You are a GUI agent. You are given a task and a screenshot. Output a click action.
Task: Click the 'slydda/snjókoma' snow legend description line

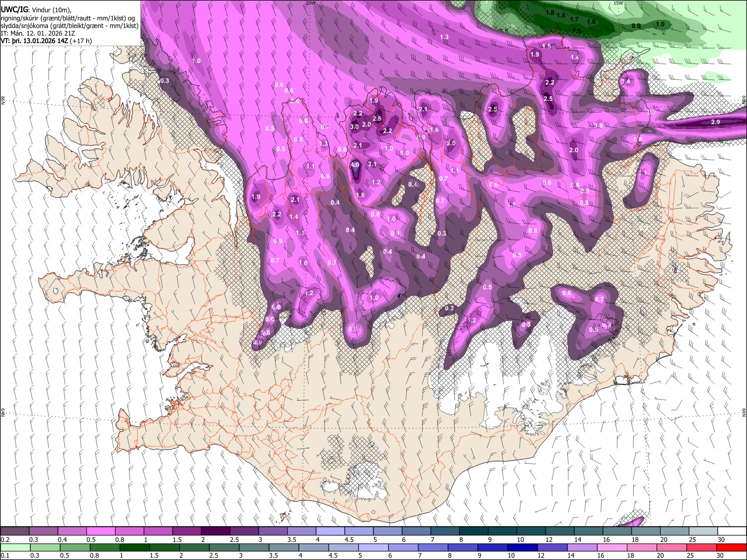coord(69,26)
